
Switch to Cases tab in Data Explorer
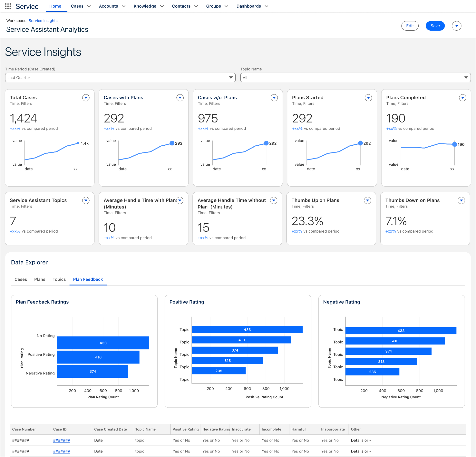[21, 280]
